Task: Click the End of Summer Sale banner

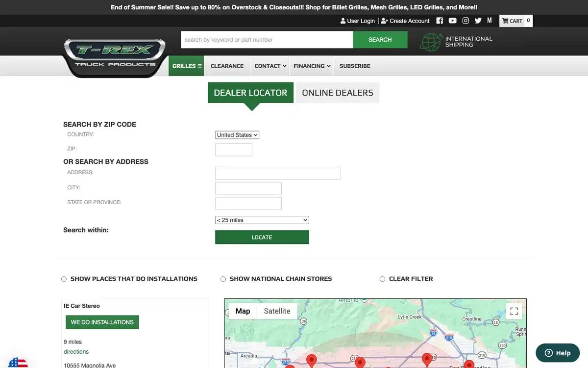Action: 294,7
